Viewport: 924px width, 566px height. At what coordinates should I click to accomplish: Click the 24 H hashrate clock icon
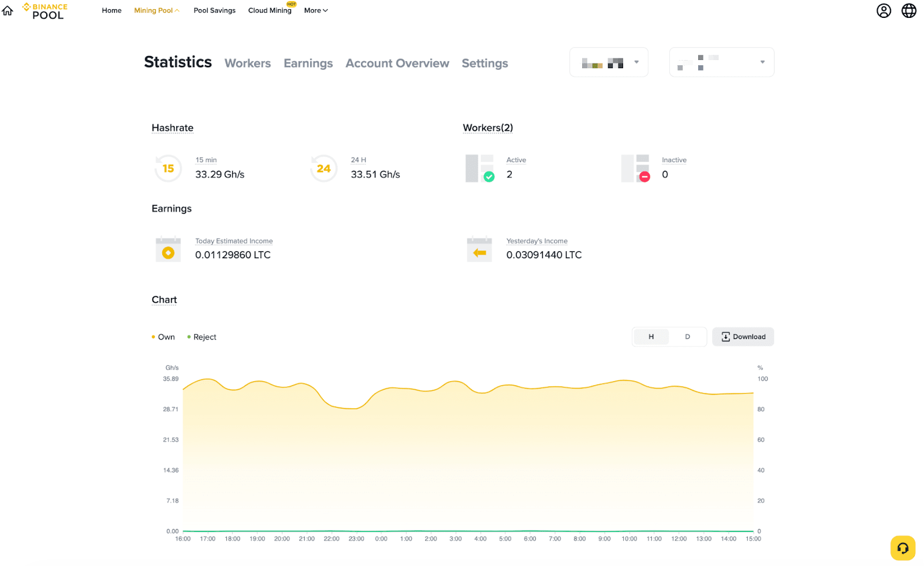click(x=323, y=169)
